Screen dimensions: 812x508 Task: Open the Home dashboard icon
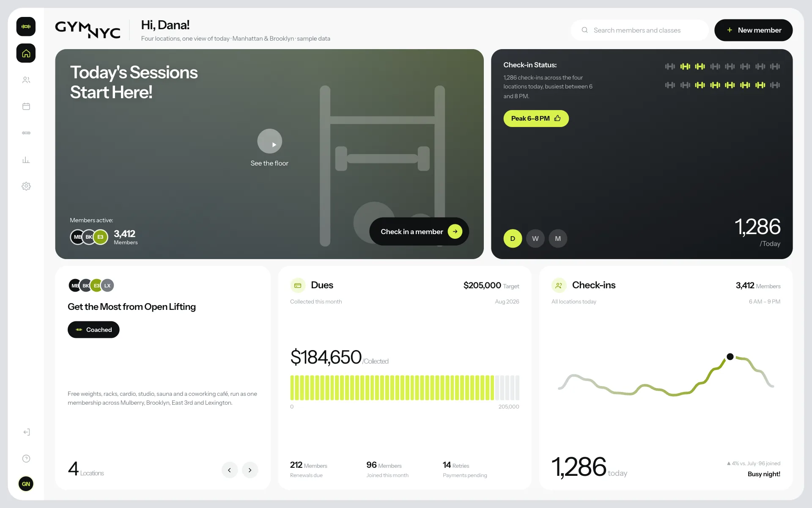(26, 53)
